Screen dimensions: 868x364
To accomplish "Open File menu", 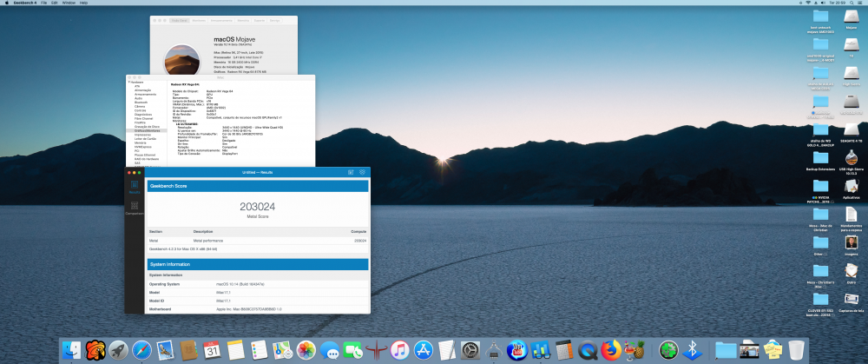I will (43, 3).
